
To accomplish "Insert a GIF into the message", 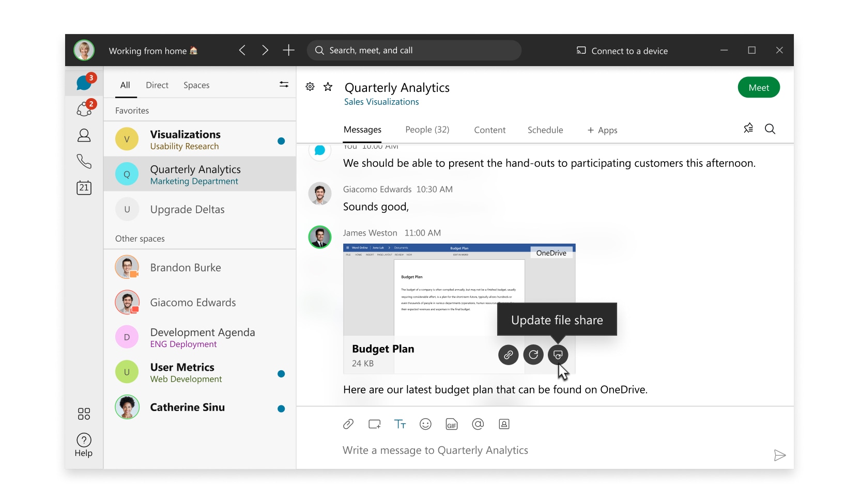I will (x=452, y=424).
